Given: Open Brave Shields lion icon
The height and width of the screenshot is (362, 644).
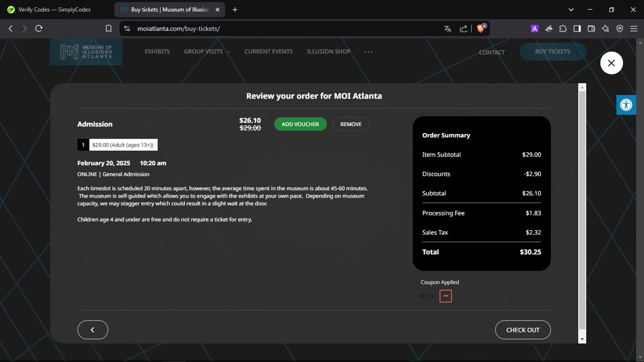Looking at the screenshot, I should click(x=481, y=28).
